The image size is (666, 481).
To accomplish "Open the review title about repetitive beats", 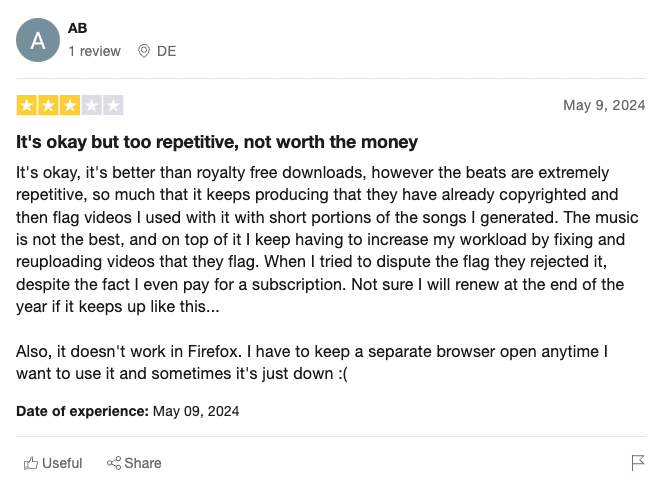I will click(x=217, y=142).
